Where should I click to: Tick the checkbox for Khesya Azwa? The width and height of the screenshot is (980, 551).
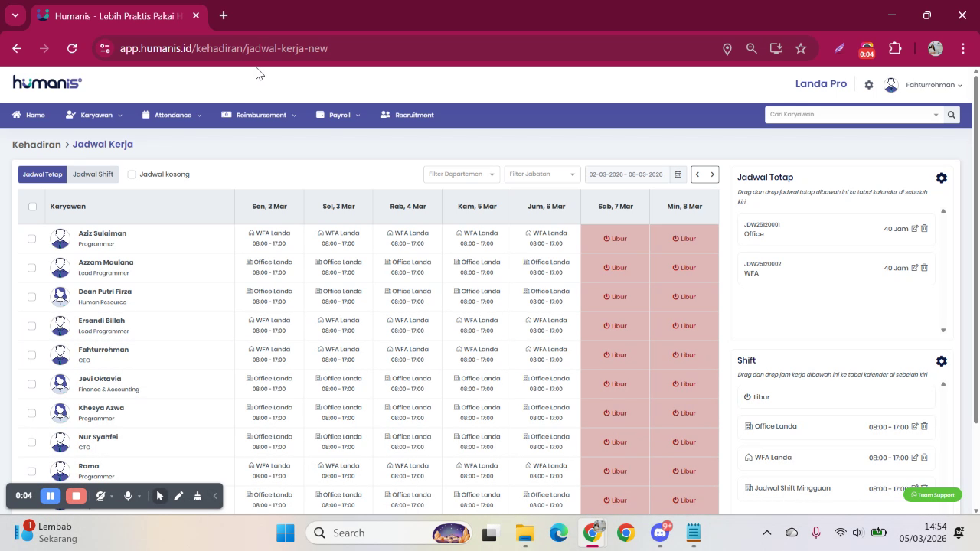click(x=31, y=413)
